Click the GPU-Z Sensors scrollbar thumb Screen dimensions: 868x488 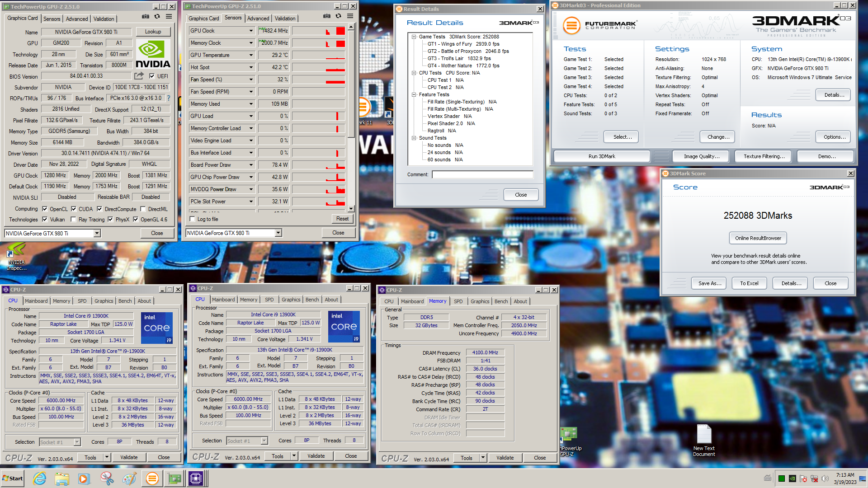351,84
